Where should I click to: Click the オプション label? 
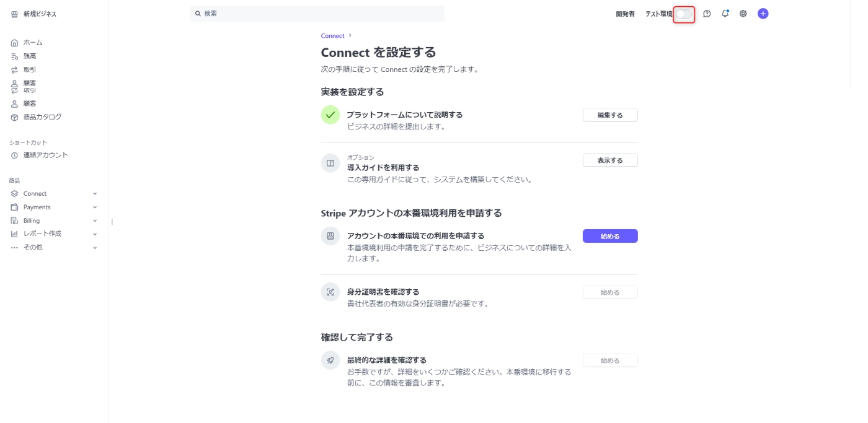tap(361, 158)
